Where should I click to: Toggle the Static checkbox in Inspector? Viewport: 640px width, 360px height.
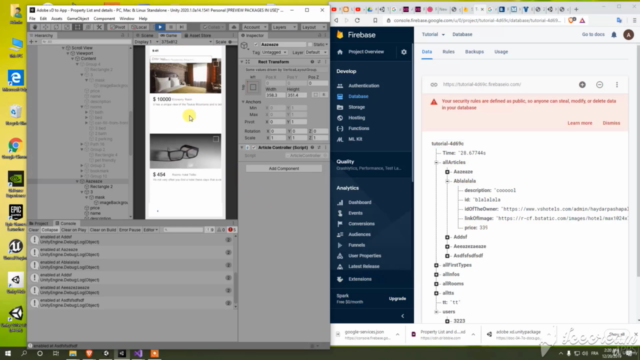pyautogui.click(x=310, y=44)
